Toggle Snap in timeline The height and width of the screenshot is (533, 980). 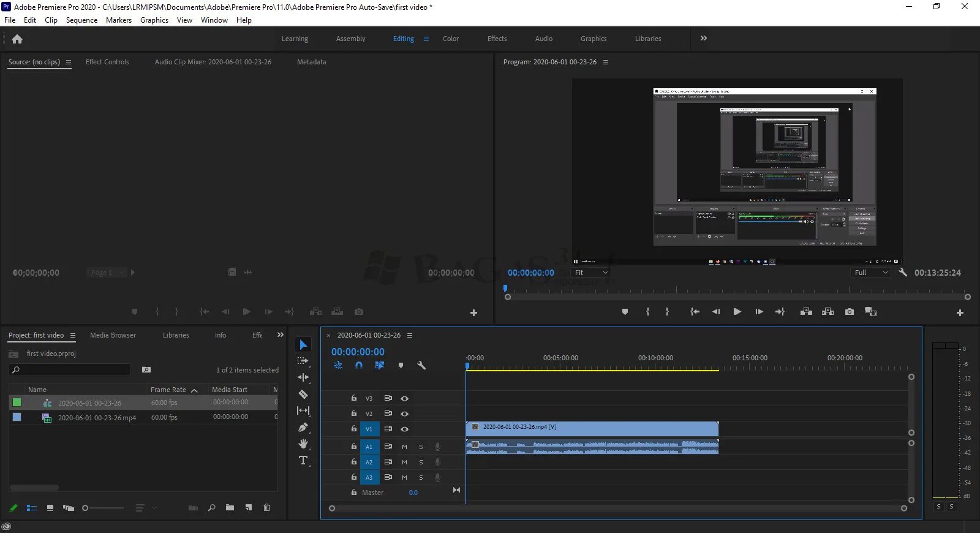tap(359, 365)
